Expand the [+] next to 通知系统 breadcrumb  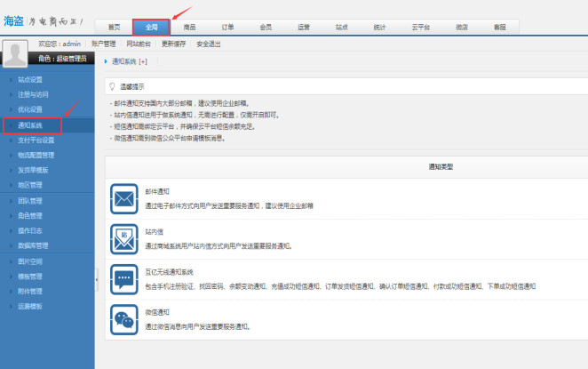(143, 61)
